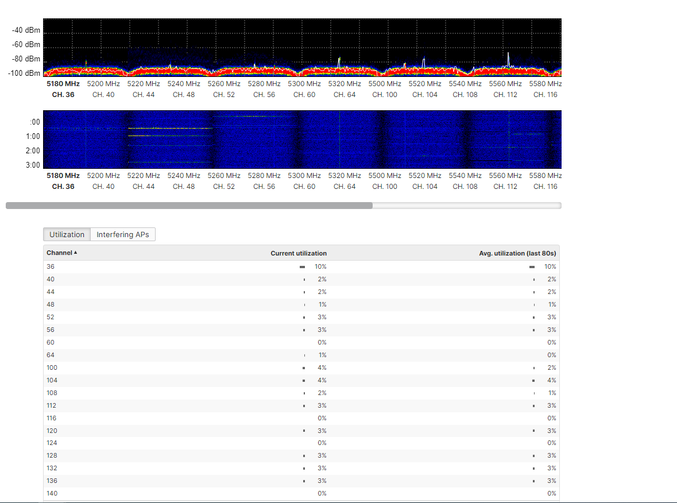
Task: Select the channel 104 table row
Action: (301, 380)
